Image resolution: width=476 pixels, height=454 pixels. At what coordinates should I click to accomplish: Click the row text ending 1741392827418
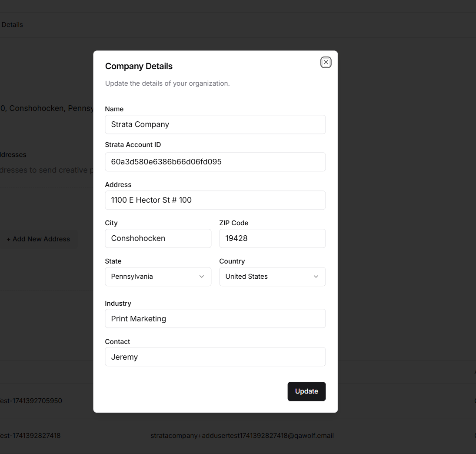tap(30, 435)
